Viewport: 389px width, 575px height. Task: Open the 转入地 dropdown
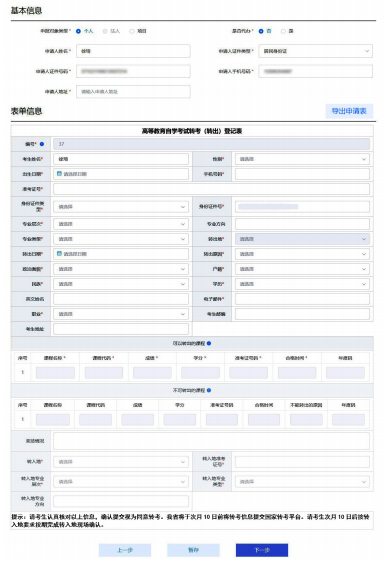pyautogui.click(x=121, y=462)
